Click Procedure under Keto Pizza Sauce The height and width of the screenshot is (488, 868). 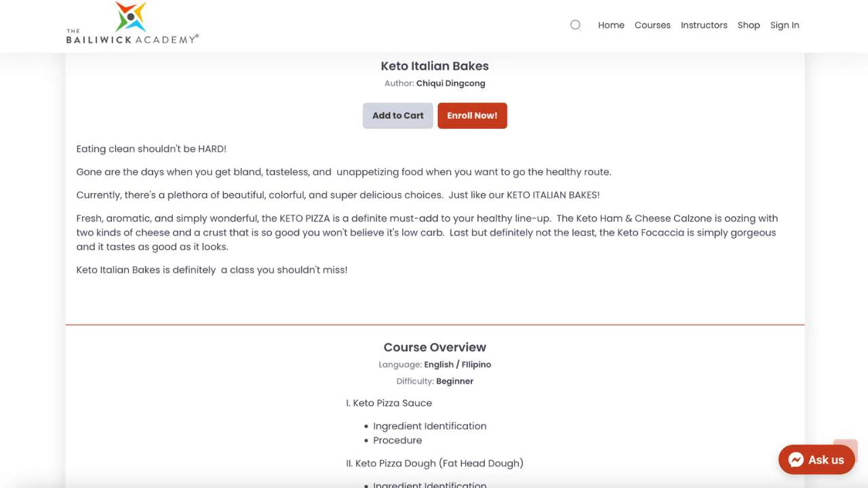[397, 440]
